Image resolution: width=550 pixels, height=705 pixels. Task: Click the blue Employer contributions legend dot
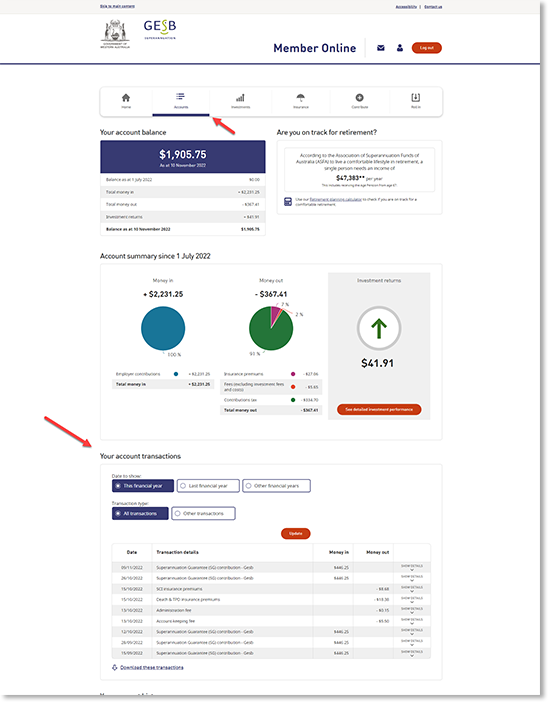176,375
